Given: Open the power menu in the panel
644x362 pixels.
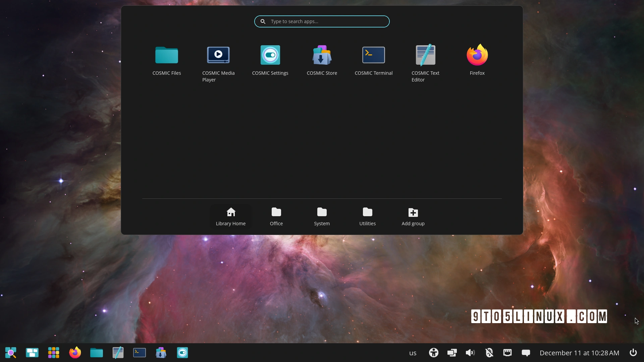Looking at the screenshot, I should click(633, 353).
